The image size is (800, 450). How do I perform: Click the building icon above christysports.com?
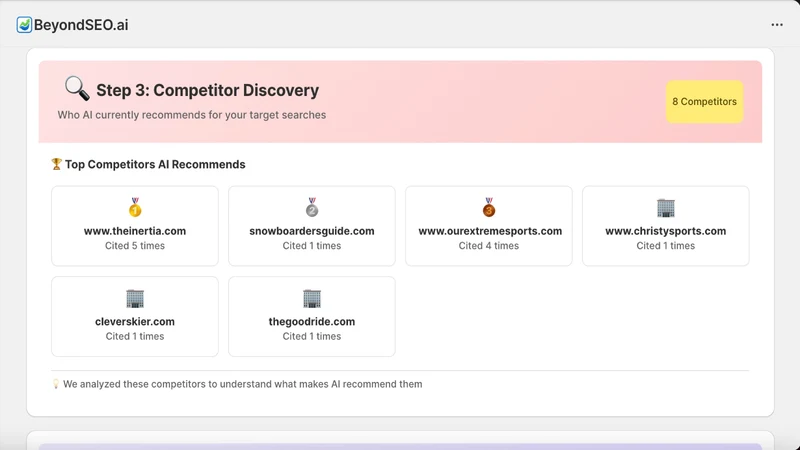click(x=666, y=208)
